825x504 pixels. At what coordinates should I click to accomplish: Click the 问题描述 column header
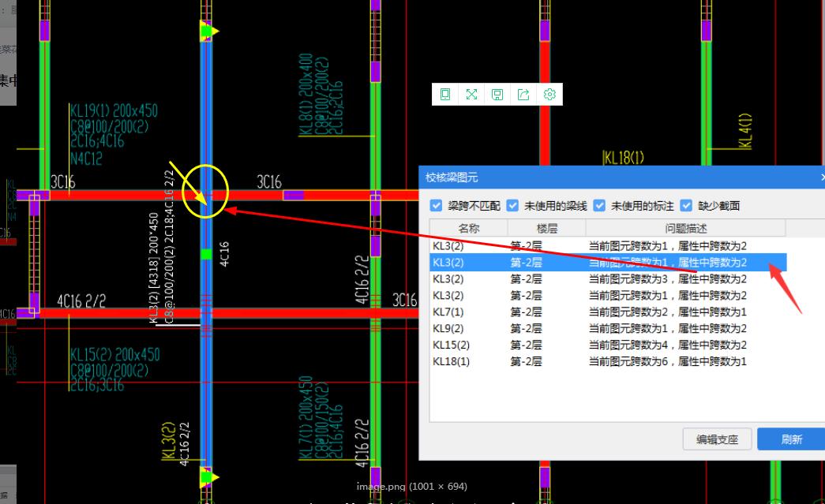685,228
